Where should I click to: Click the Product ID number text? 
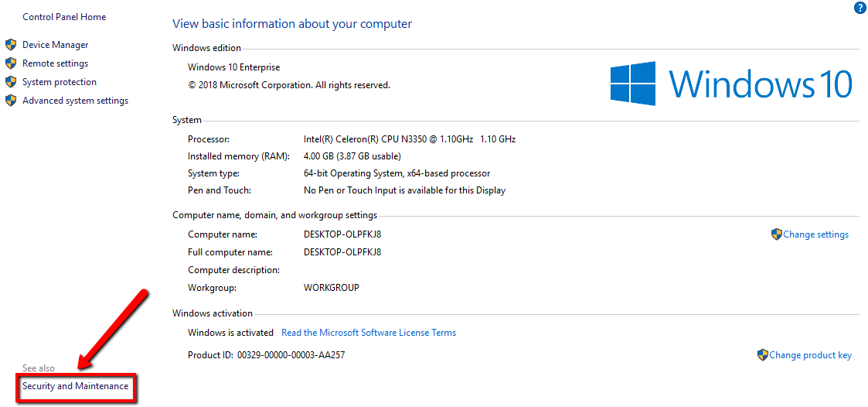[291, 355]
